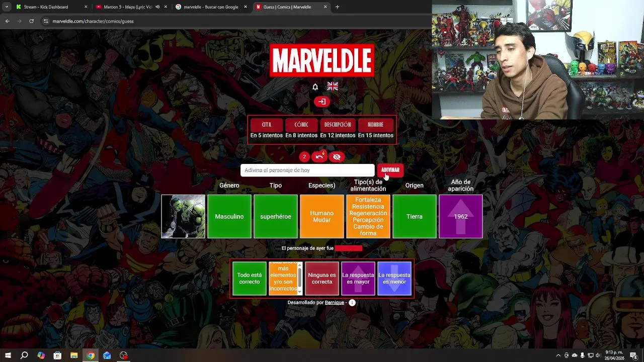Click the undo streak arrow icon

pyautogui.click(x=319, y=156)
